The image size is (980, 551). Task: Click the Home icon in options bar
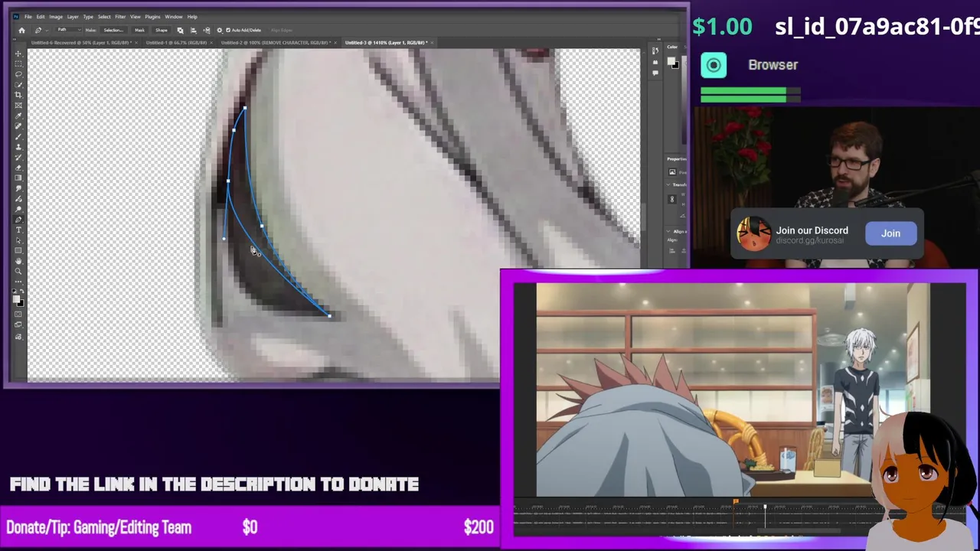tap(21, 30)
